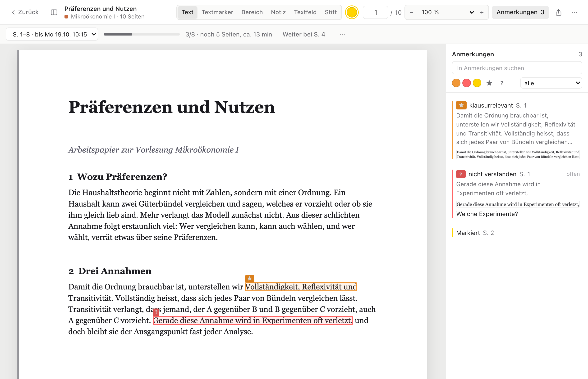This screenshot has width=588, height=379.
Task: Click 'Weiter bei S. 4' link
Action: click(x=303, y=34)
